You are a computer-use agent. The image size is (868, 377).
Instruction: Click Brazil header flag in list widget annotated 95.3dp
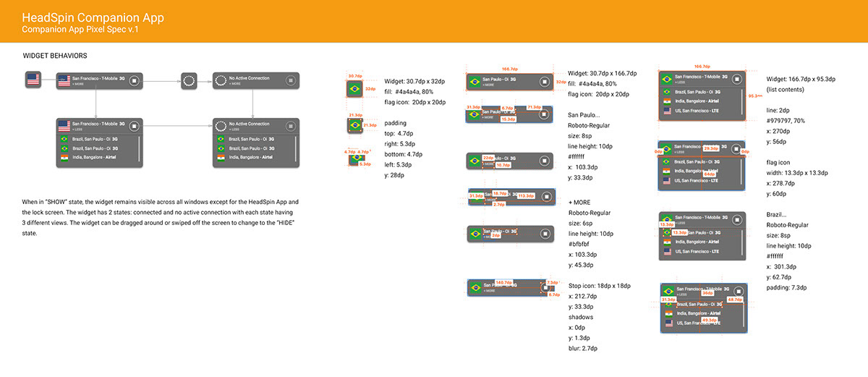click(666, 80)
